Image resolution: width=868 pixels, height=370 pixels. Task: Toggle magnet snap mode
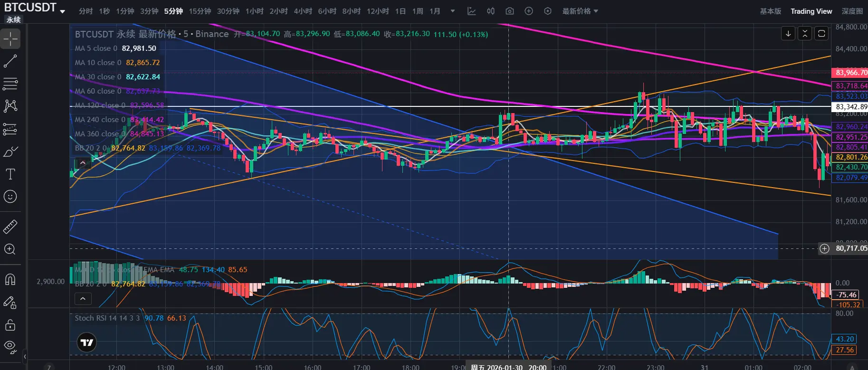coord(10,279)
